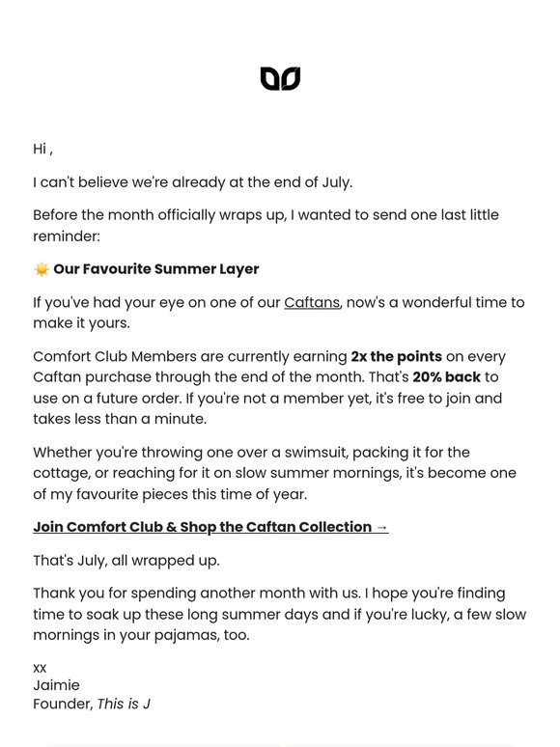Image resolution: width=560 pixels, height=747 pixels.
Task: Click the That's July, all wrapped up line
Action: (126, 560)
